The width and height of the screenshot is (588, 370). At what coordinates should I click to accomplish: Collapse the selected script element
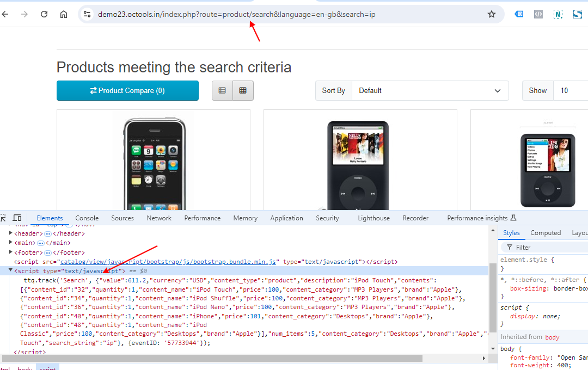pos(10,270)
